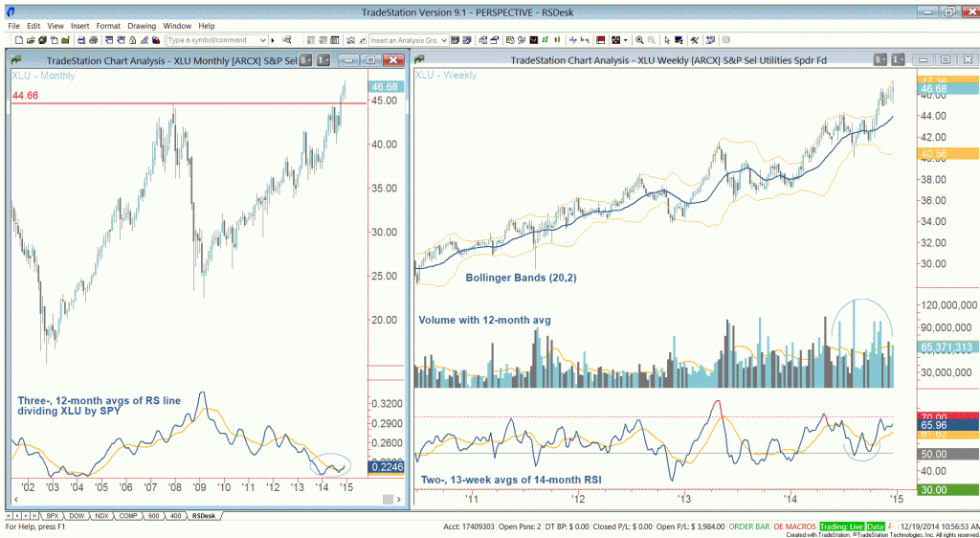Click the green candlestick bars icon
Screen dimensions: 980x538
545,40
